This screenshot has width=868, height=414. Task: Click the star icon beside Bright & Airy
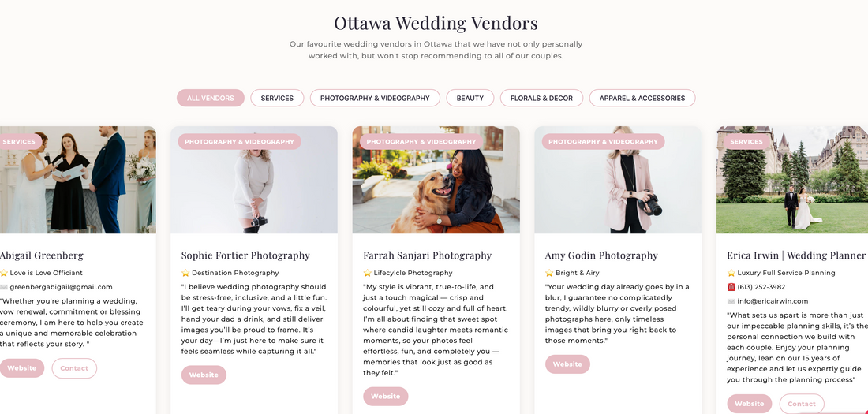pyautogui.click(x=549, y=273)
